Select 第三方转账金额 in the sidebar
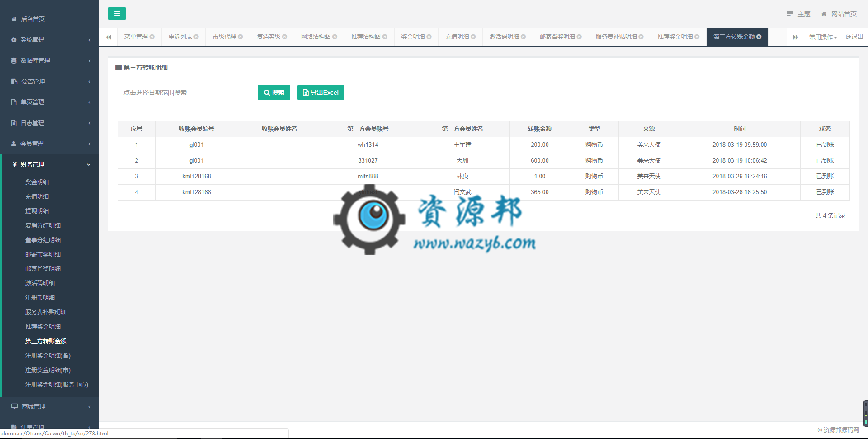Viewport: 868px width, 439px height. click(46, 341)
